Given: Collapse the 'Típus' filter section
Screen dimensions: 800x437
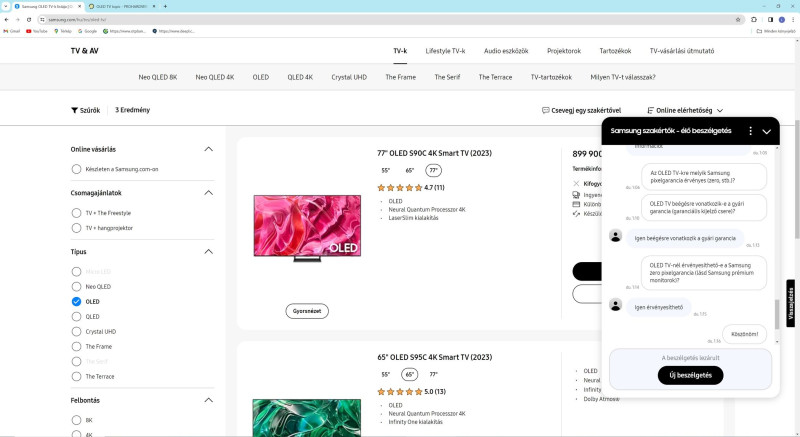Looking at the screenshot, I should coord(208,251).
